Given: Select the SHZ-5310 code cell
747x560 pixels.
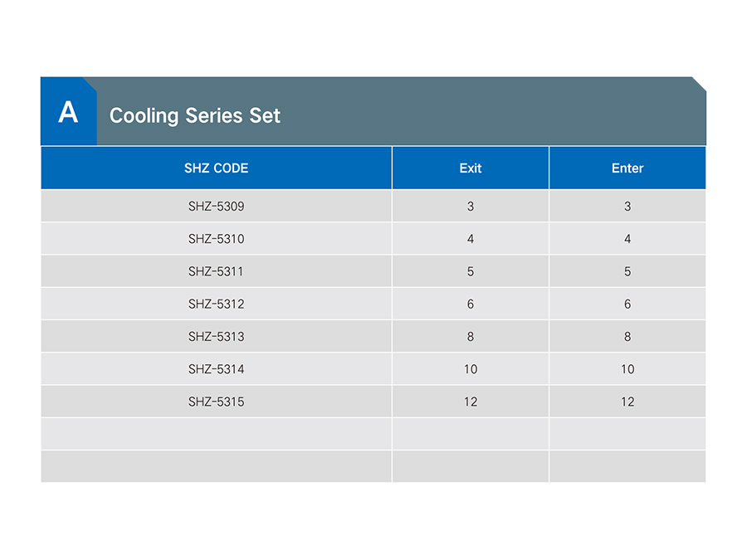Looking at the screenshot, I should 217,239.
